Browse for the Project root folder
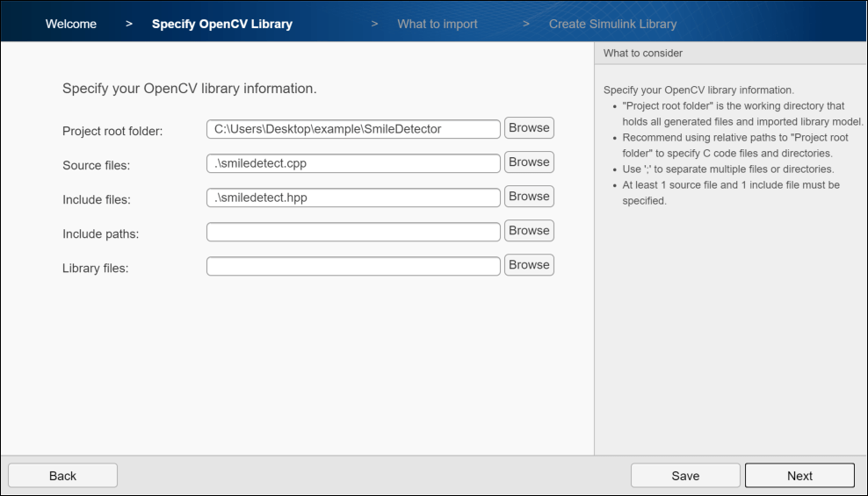The image size is (868, 496). pyautogui.click(x=529, y=128)
